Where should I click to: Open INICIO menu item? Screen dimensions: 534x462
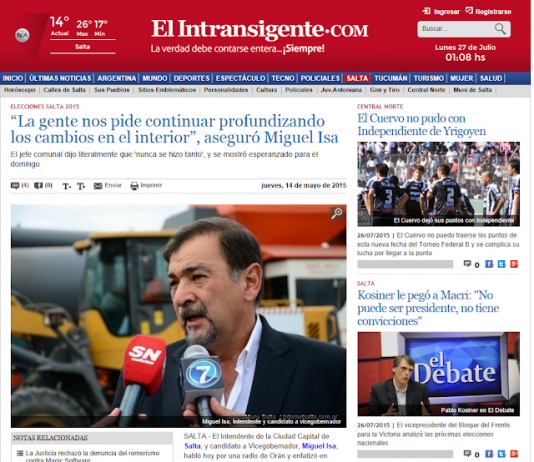coord(13,78)
